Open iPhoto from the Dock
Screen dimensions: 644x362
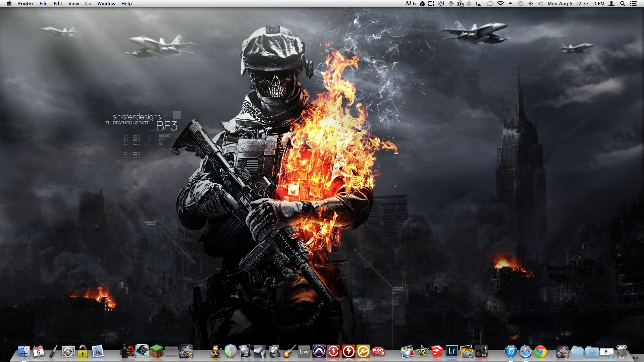[467, 352]
